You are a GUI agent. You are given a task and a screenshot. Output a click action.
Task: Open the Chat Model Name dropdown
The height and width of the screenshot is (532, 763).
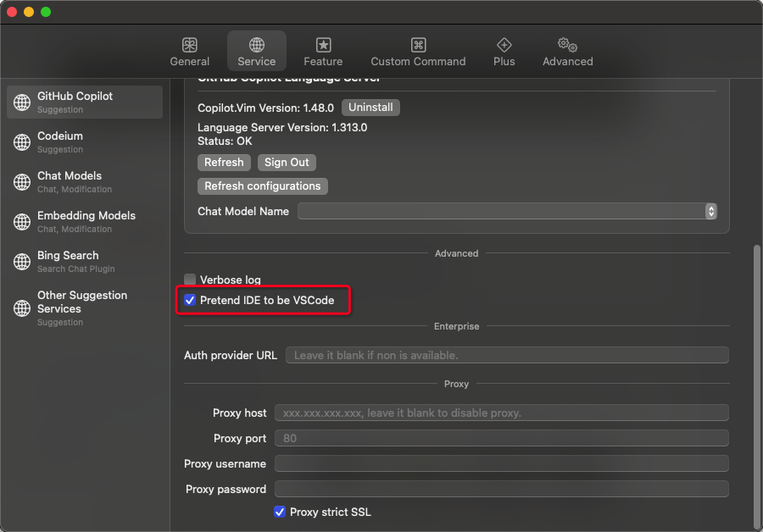(x=507, y=211)
